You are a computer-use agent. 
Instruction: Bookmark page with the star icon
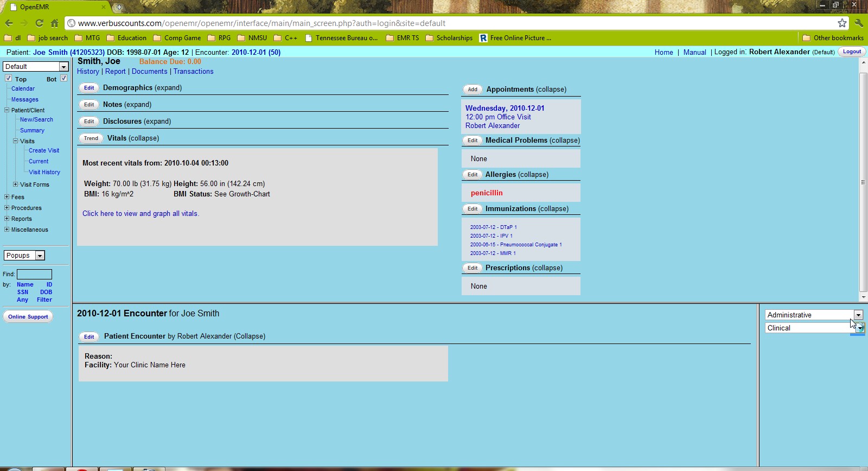[x=842, y=23]
